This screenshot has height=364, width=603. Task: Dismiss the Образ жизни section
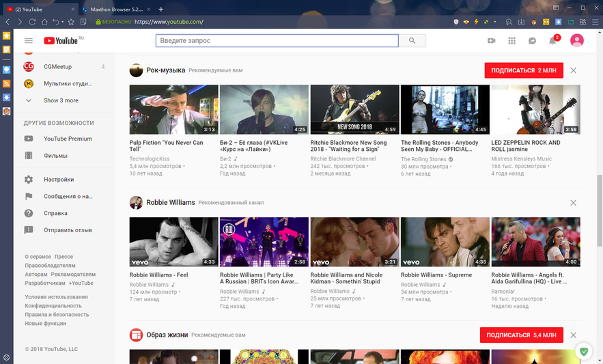573,335
